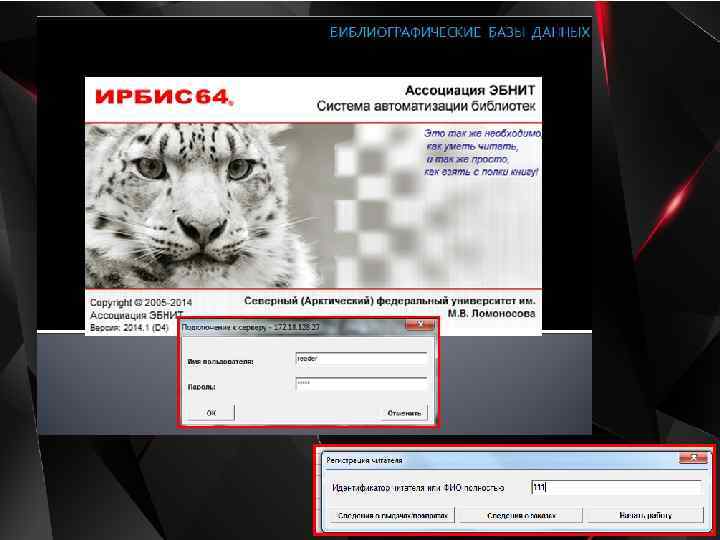
Task: Click the snow leopard image
Action: pos(202,206)
